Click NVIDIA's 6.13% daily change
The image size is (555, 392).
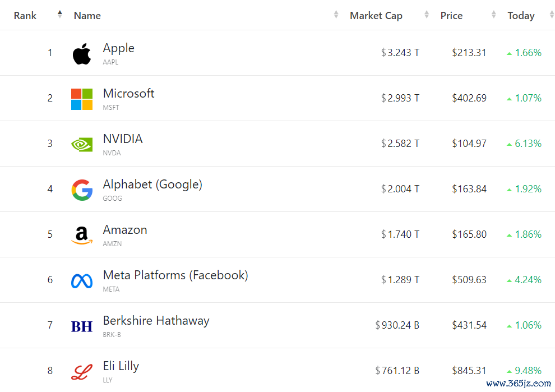click(528, 144)
